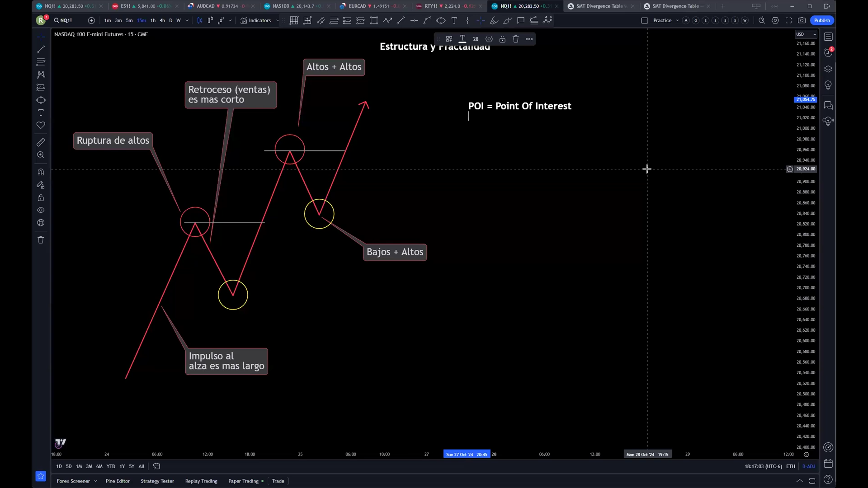Expand the Practice layout dropdown

[x=677, y=20]
